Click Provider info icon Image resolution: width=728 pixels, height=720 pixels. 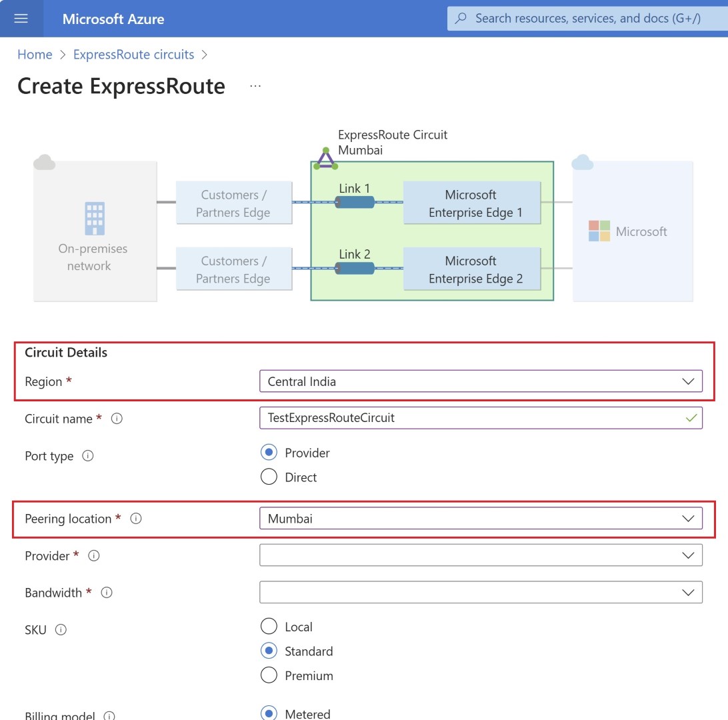click(x=94, y=556)
